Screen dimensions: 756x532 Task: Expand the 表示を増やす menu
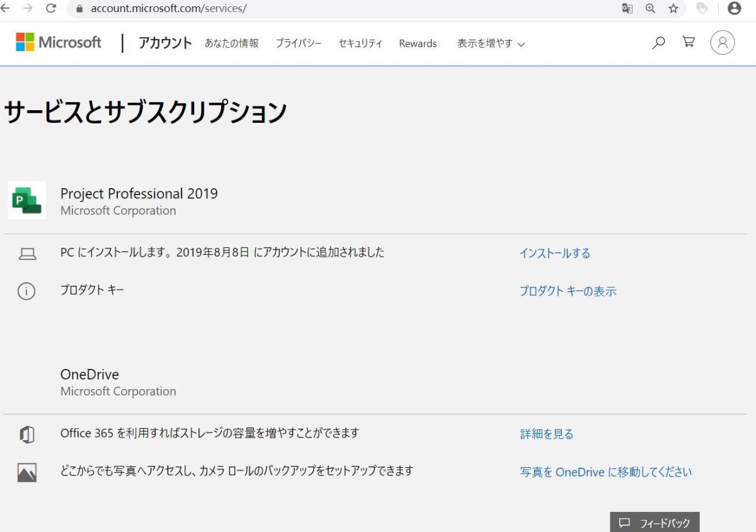click(491, 43)
